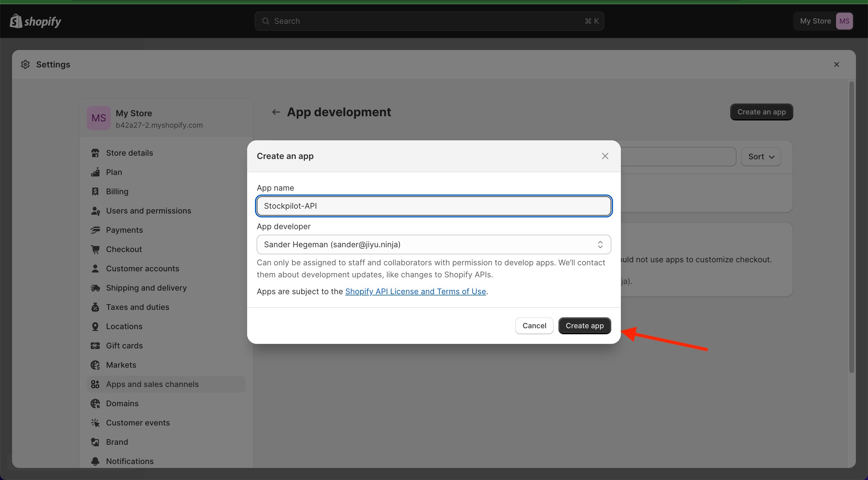Open Plan settings

click(166, 172)
